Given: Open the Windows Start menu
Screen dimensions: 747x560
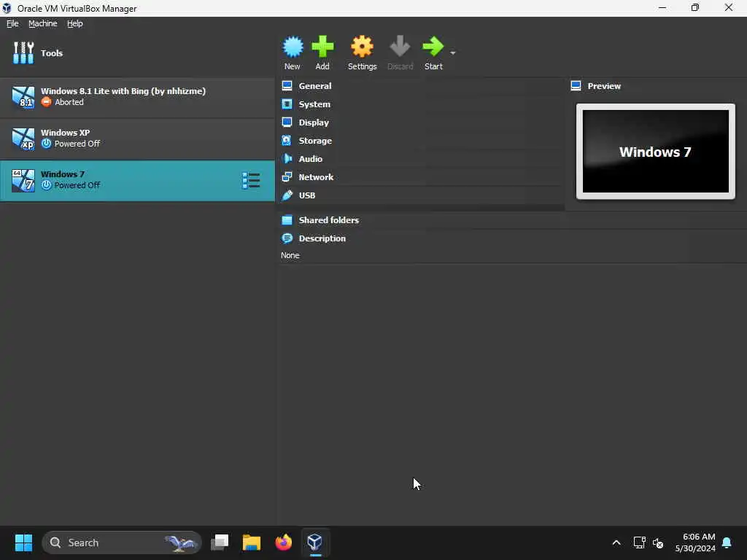Looking at the screenshot, I should pos(23,542).
